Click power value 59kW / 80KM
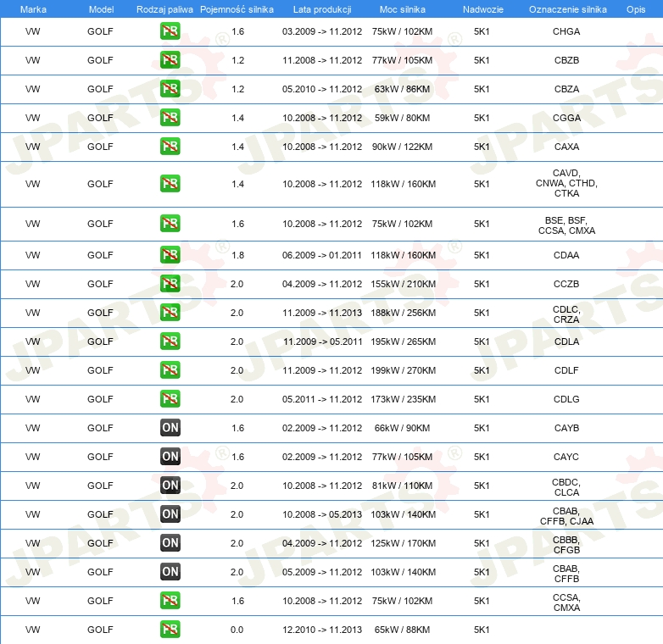 click(x=402, y=118)
